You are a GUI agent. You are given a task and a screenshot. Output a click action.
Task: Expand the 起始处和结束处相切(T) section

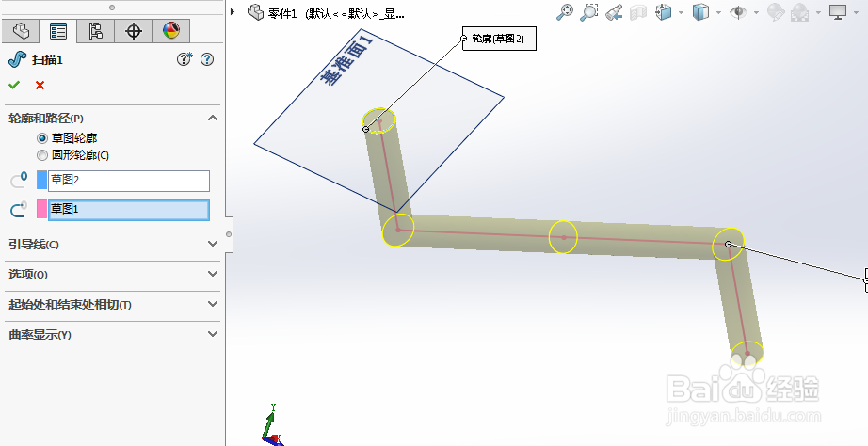coord(213,304)
